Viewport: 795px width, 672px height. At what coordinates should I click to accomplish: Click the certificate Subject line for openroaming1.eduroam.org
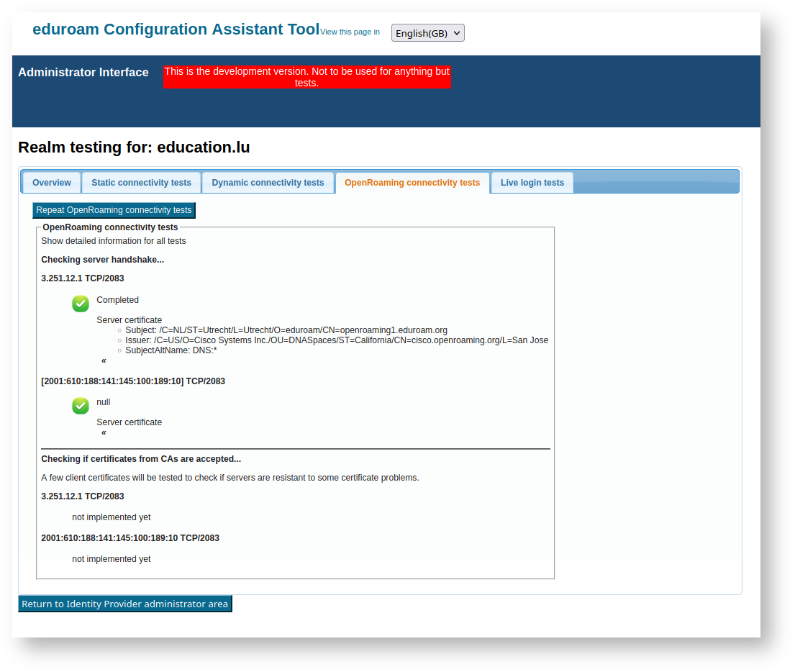(286, 330)
